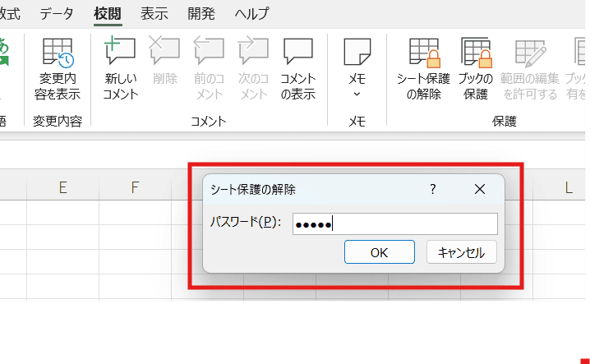Close the シート保護の解除 dialog

point(481,189)
